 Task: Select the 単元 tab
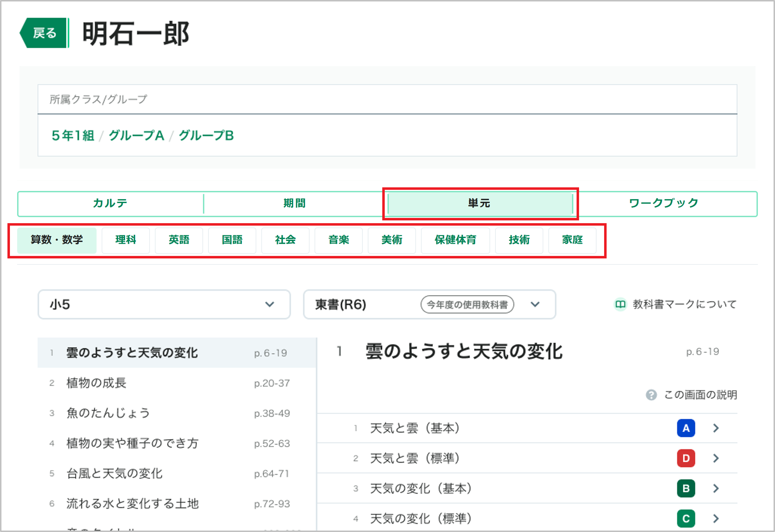(x=480, y=203)
